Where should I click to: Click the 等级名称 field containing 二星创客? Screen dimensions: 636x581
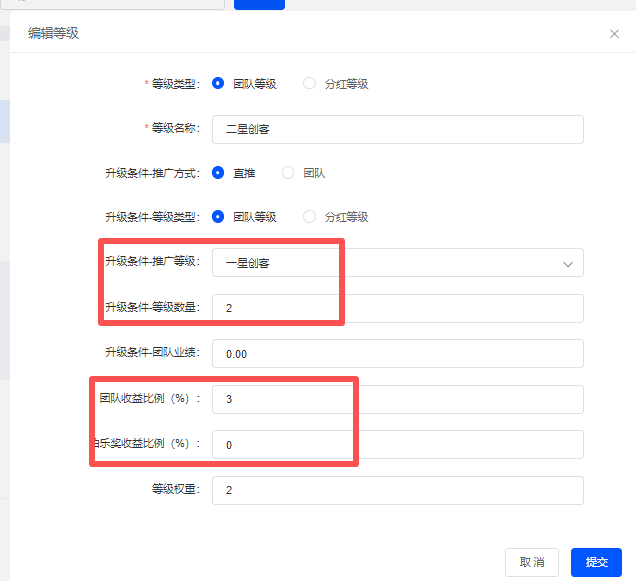397,129
